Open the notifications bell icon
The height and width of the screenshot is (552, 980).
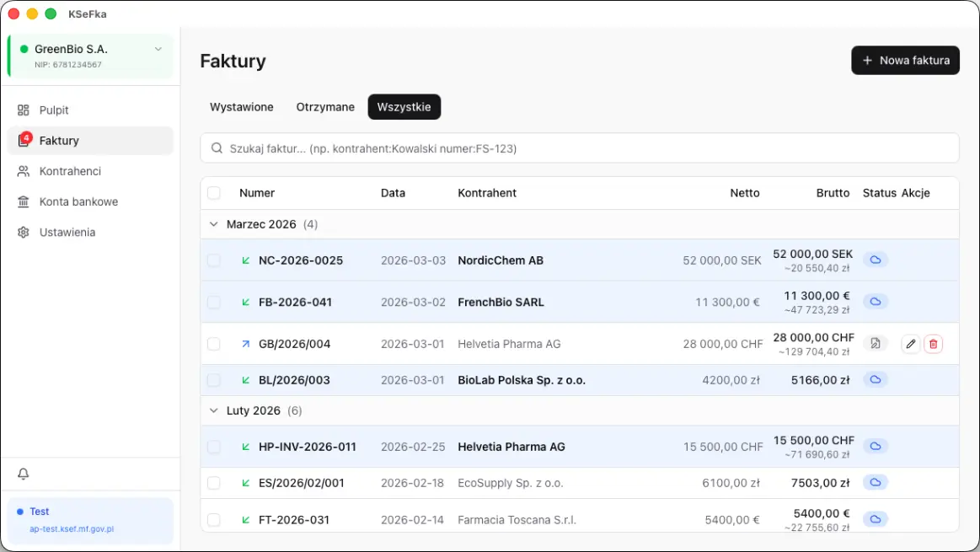(x=24, y=474)
